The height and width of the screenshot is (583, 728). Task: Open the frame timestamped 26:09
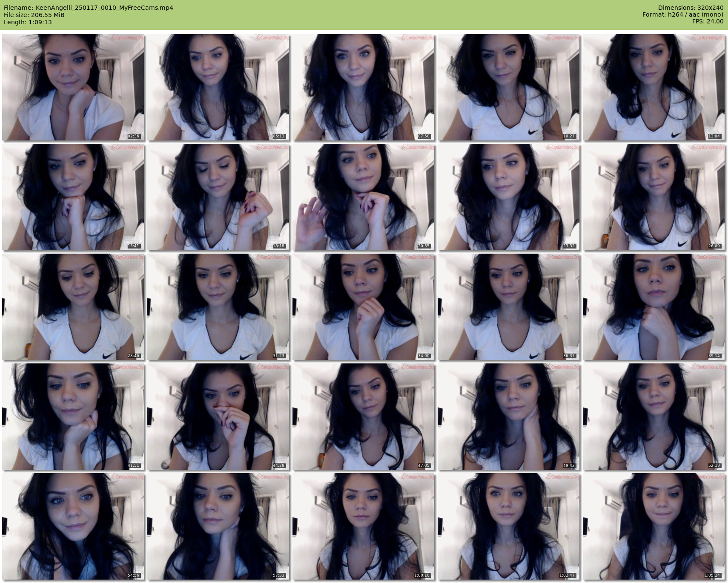[654, 197]
